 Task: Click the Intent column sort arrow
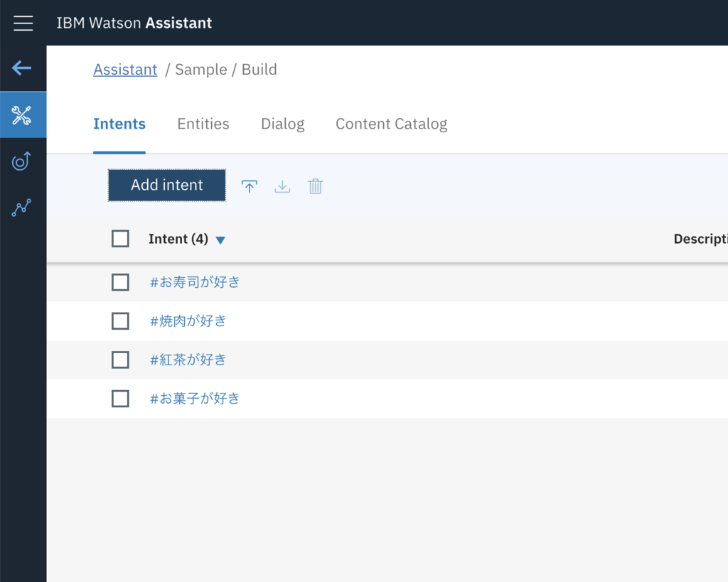point(220,240)
